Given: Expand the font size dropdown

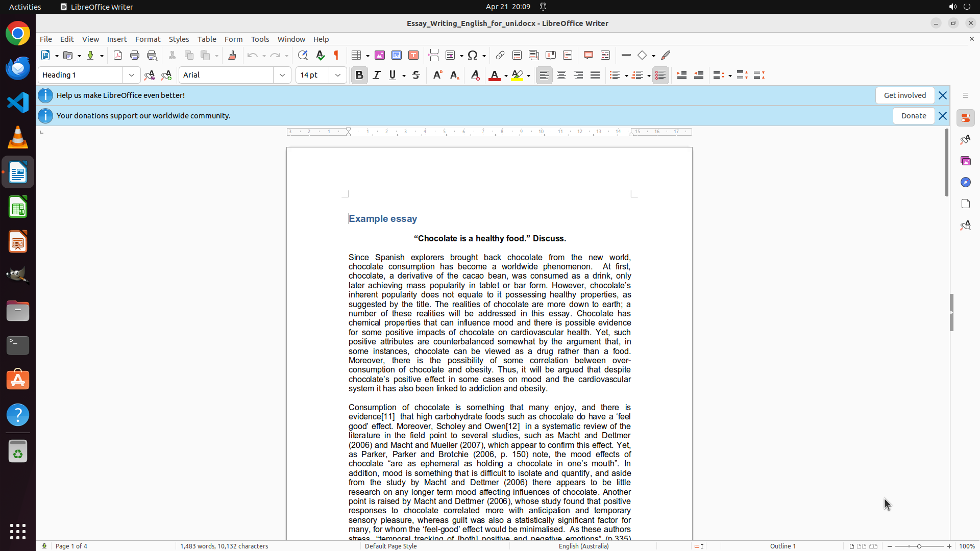Looking at the screenshot, I should coord(338,75).
